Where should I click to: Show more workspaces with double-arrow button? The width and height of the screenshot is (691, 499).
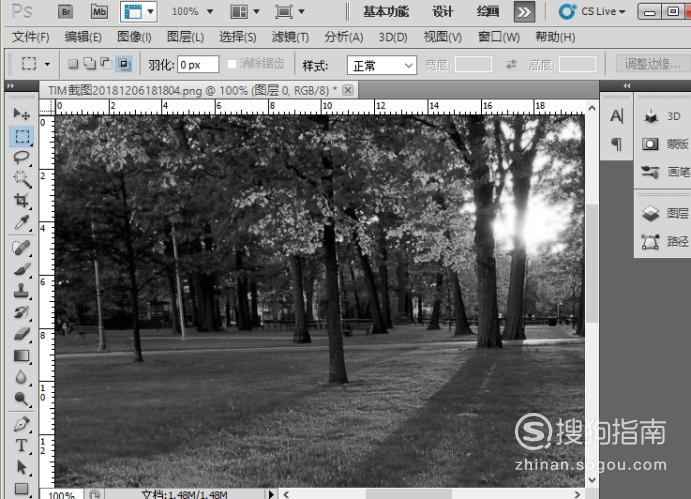coord(524,12)
